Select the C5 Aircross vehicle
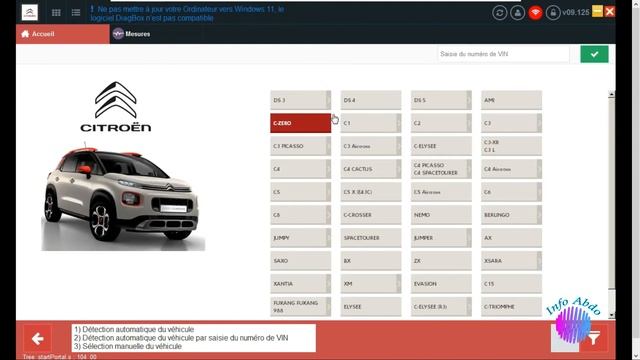640x360 pixels. point(441,192)
